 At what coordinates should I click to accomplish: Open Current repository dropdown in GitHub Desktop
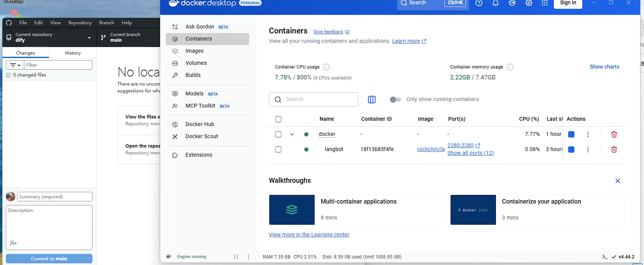click(49, 38)
